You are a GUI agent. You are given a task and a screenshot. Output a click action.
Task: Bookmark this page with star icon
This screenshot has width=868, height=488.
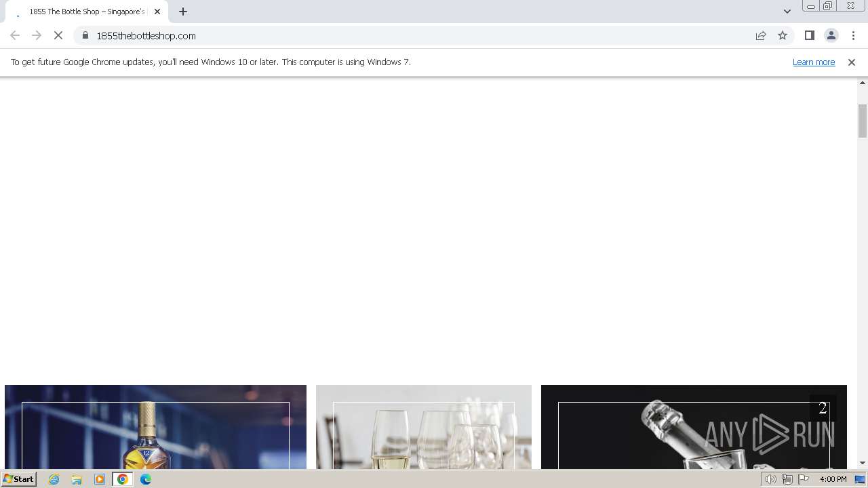783,35
